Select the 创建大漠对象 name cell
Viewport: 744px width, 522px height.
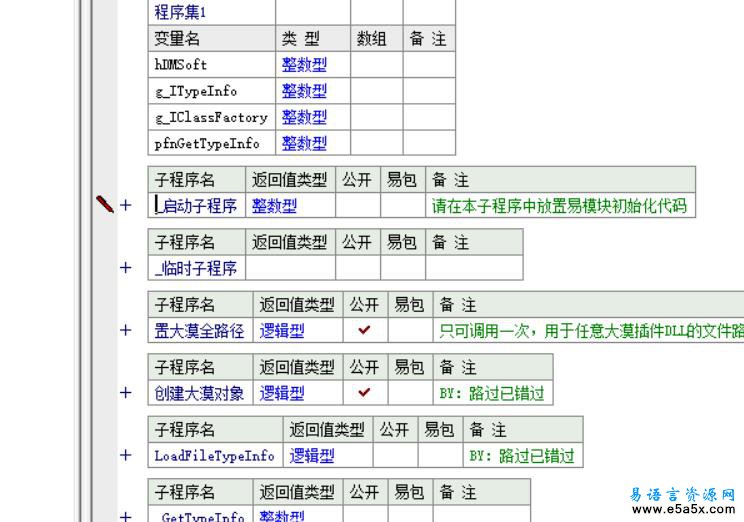[x=201, y=393]
